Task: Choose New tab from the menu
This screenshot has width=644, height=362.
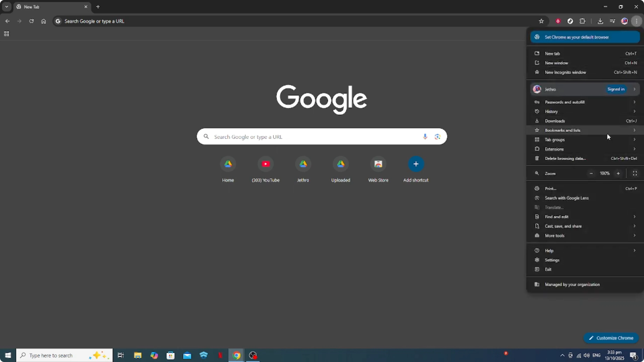Action: 585,54
